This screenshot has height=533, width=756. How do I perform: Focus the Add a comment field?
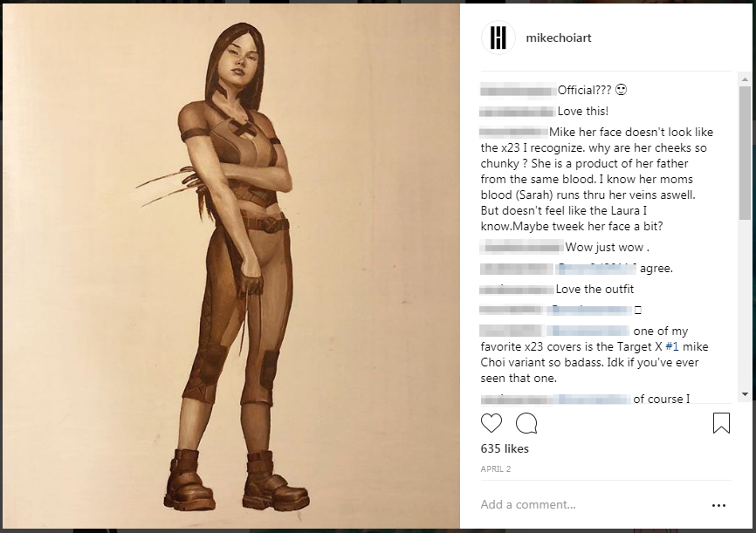point(593,504)
